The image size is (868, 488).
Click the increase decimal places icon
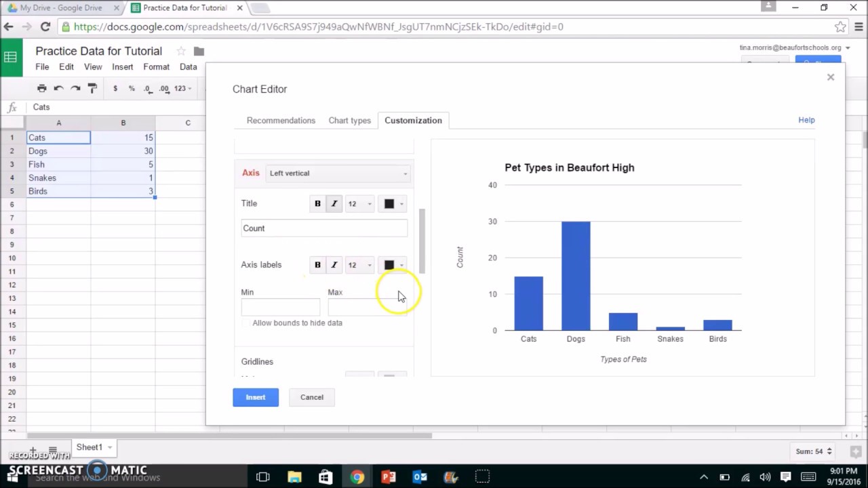164,88
